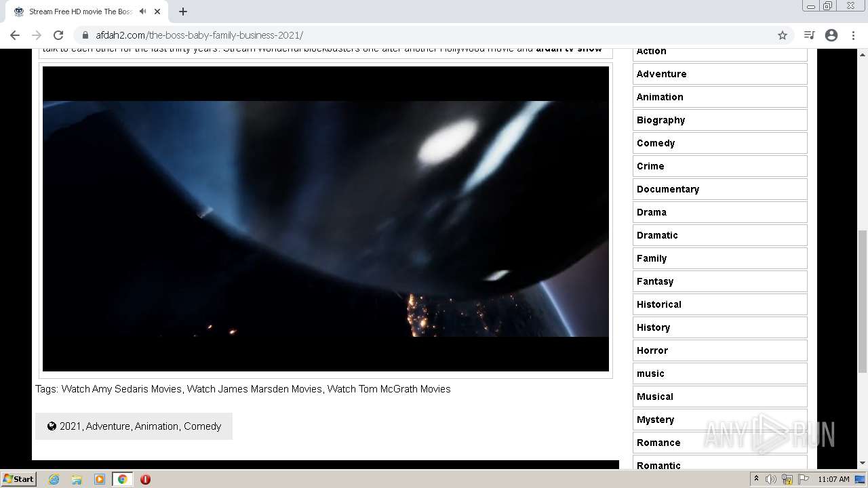The height and width of the screenshot is (488, 868).
Task: Open the clock showing 11:07 AM
Action: (833, 479)
